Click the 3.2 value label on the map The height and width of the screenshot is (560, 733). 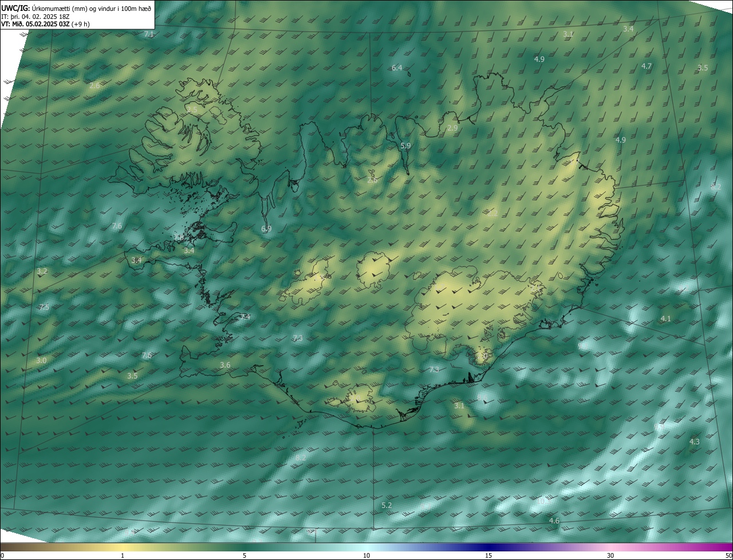[x=42, y=271]
